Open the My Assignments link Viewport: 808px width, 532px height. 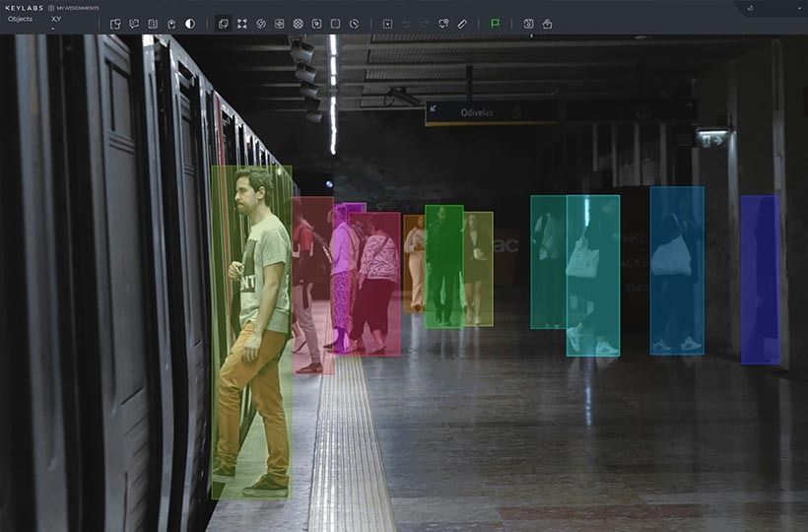[x=74, y=8]
